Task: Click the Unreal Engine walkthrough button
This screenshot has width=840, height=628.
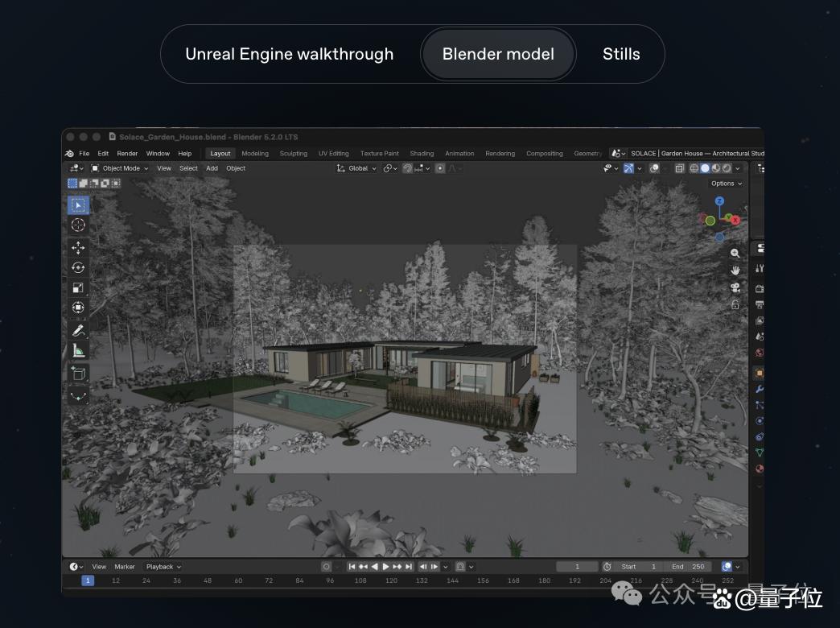Action: [x=290, y=54]
